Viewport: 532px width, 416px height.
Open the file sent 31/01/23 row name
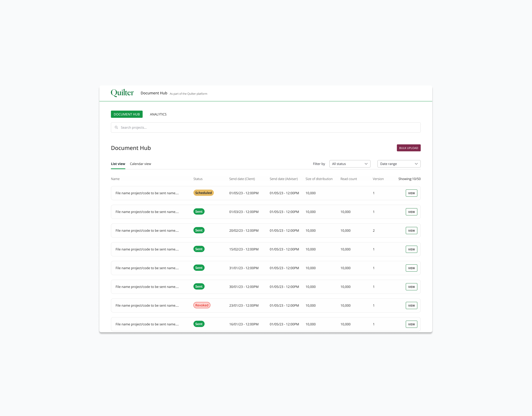[147, 268]
